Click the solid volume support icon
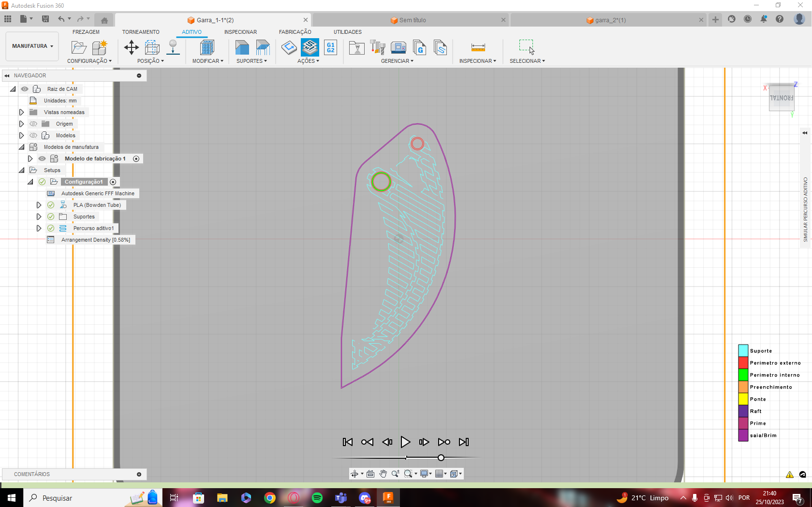Screen dimensions: 812x507 click(x=242, y=47)
